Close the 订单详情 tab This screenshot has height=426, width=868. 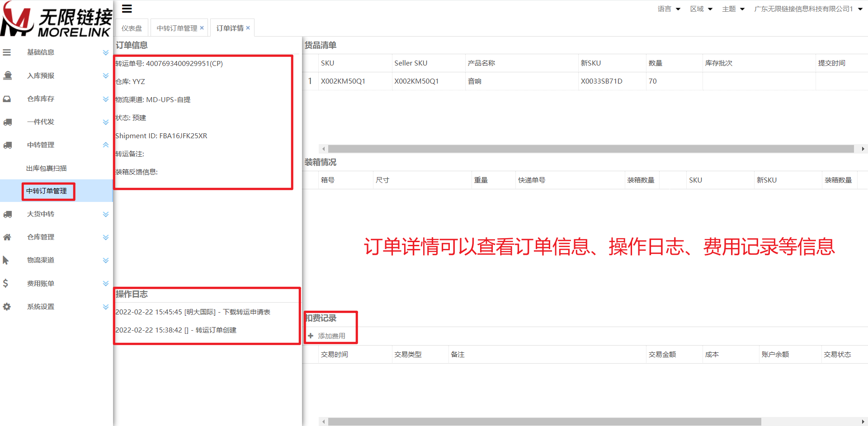coord(248,28)
